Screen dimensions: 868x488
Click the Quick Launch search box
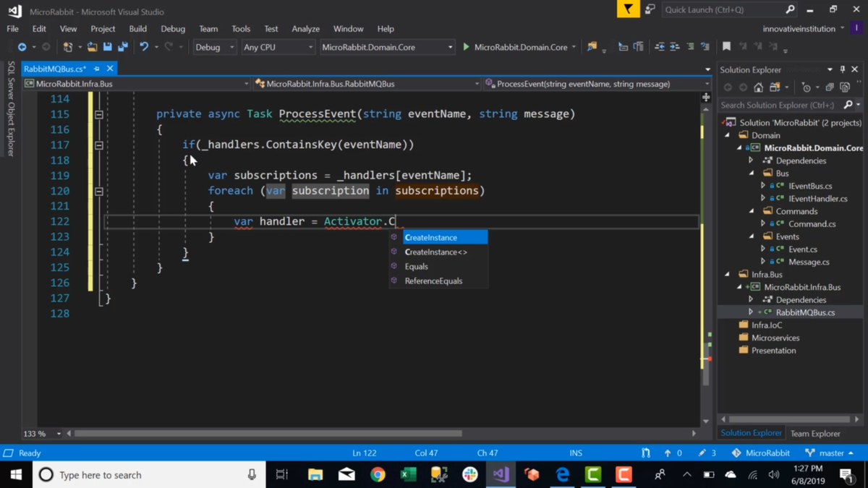pos(729,9)
